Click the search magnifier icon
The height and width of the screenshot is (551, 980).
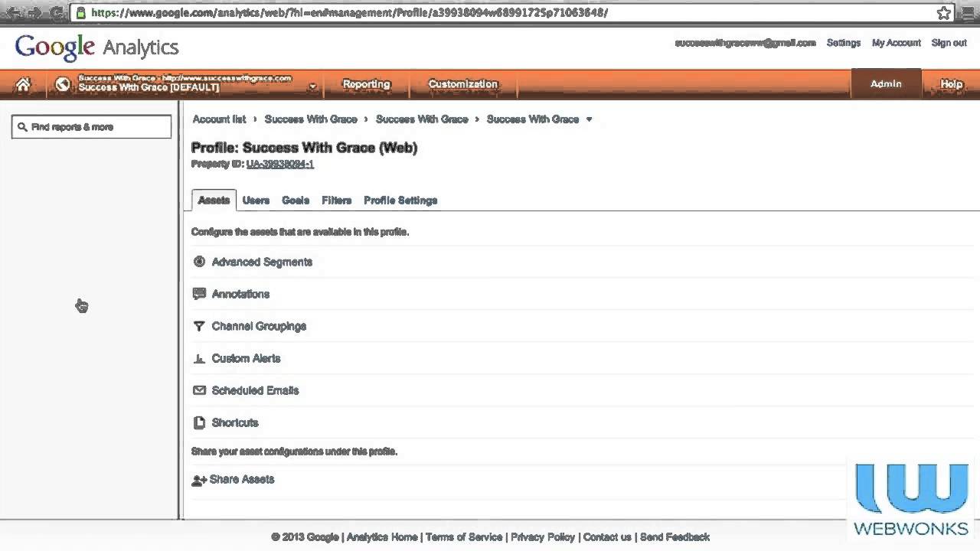click(x=22, y=127)
